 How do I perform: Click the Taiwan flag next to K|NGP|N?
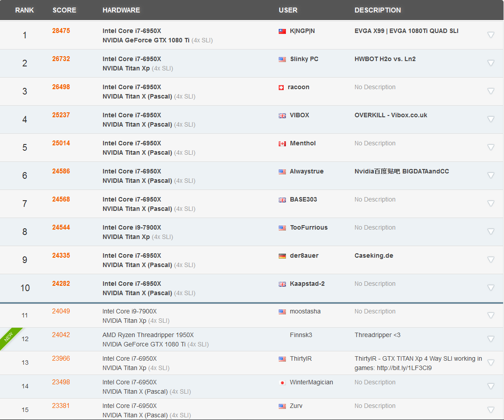coord(282,31)
